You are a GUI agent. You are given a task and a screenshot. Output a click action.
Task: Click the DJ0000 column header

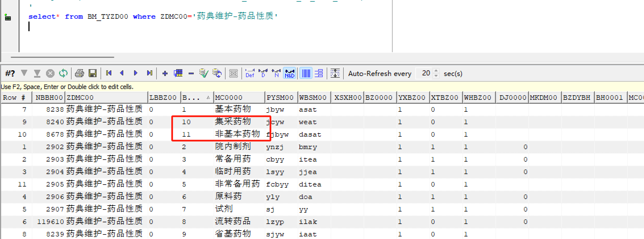[512, 98]
